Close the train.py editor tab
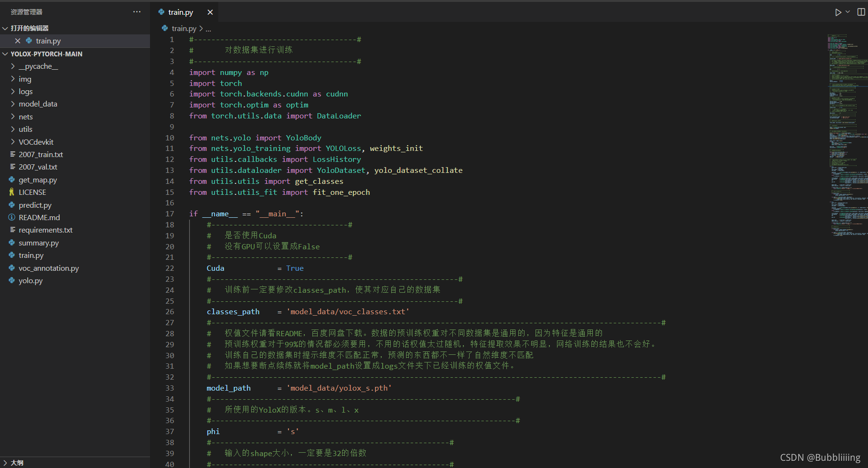This screenshot has width=868, height=468. coord(210,12)
